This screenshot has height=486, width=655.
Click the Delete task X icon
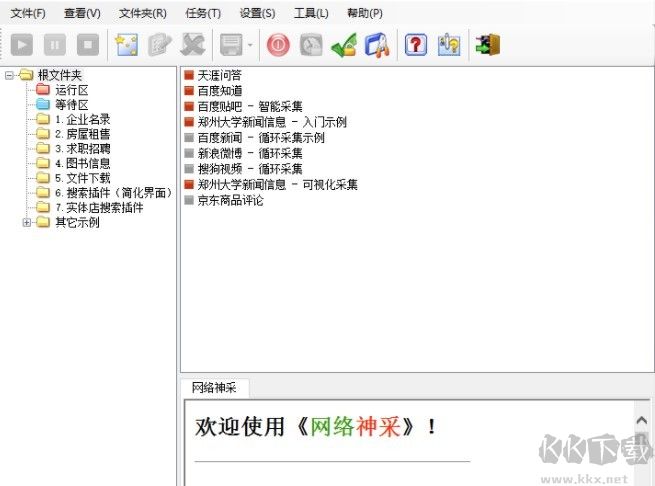pyautogui.click(x=193, y=44)
